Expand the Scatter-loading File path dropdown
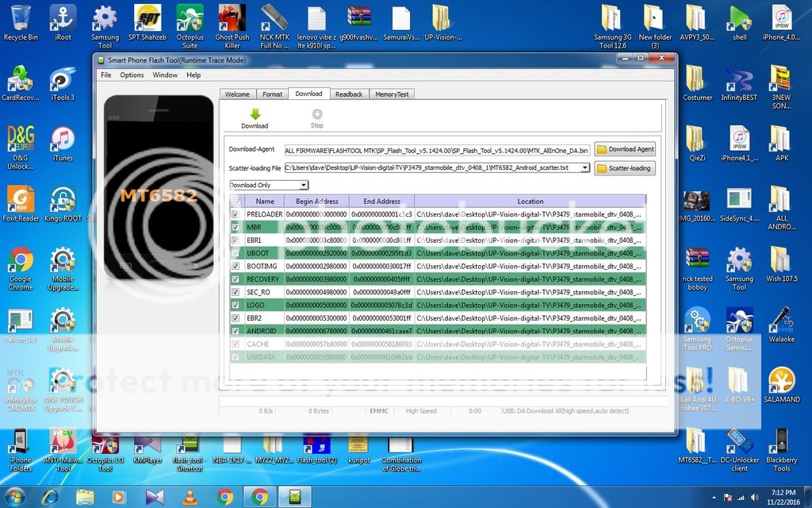Image resolution: width=812 pixels, height=508 pixels. click(x=585, y=168)
